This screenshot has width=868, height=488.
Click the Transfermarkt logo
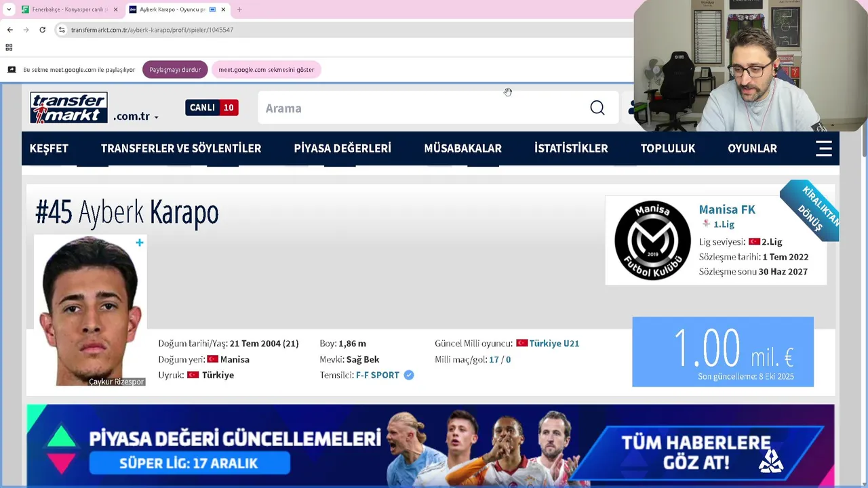click(x=68, y=108)
